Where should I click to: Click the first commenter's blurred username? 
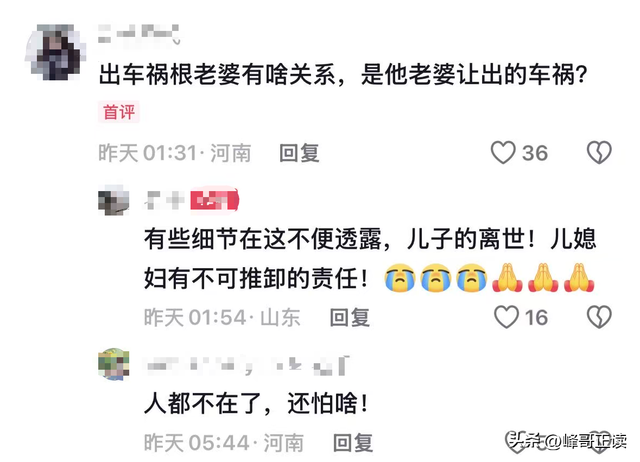coord(139,34)
